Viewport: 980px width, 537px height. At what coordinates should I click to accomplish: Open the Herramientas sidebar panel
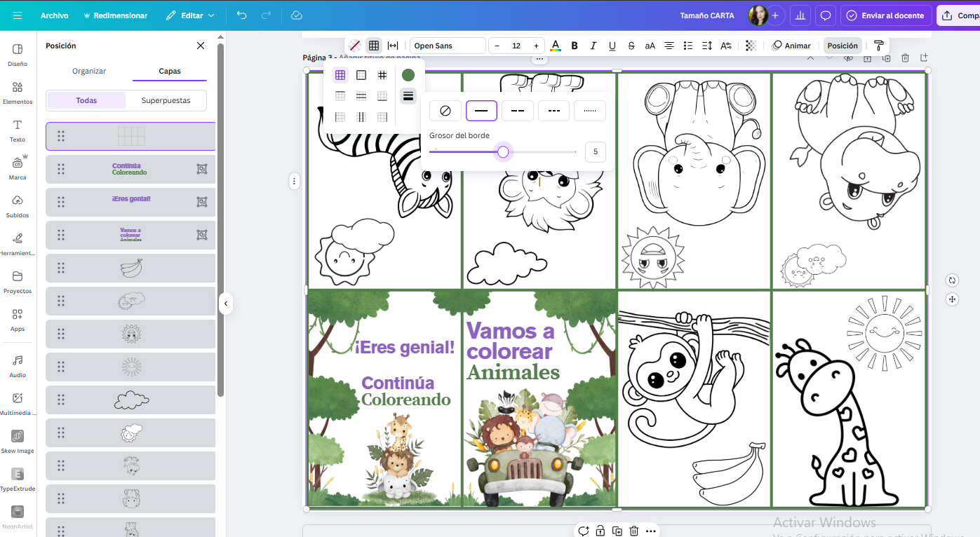tap(18, 243)
